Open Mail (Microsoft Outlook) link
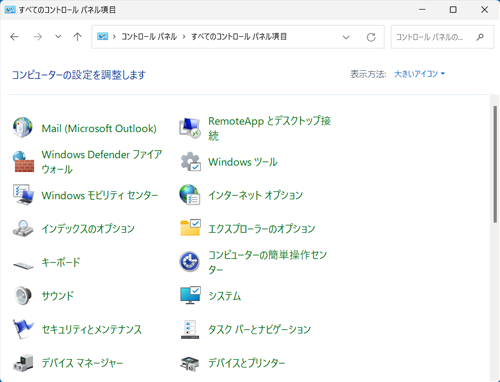The image size is (500, 382). click(x=99, y=128)
